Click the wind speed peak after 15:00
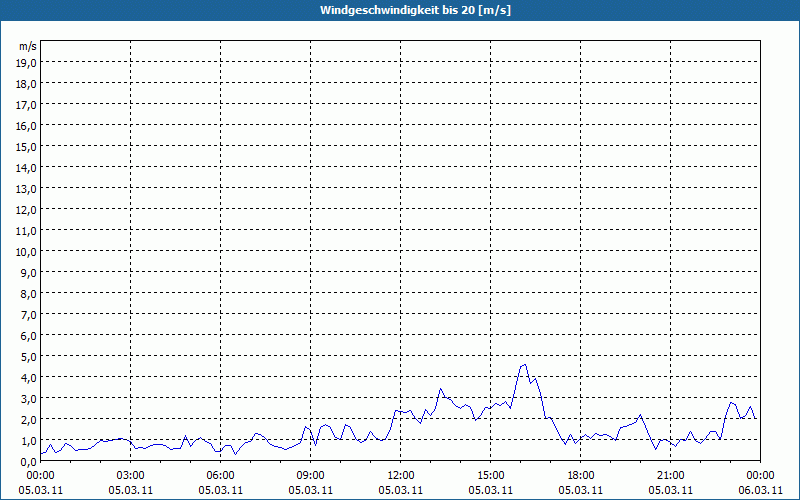 click(523, 365)
